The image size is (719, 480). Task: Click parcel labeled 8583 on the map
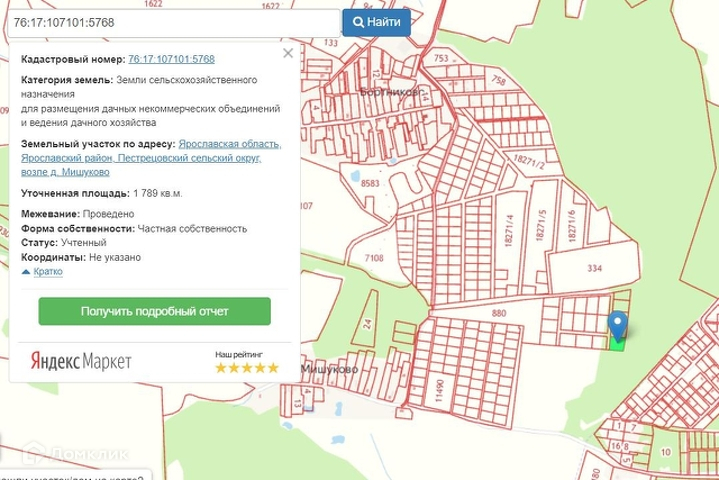(x=370, y=183)
